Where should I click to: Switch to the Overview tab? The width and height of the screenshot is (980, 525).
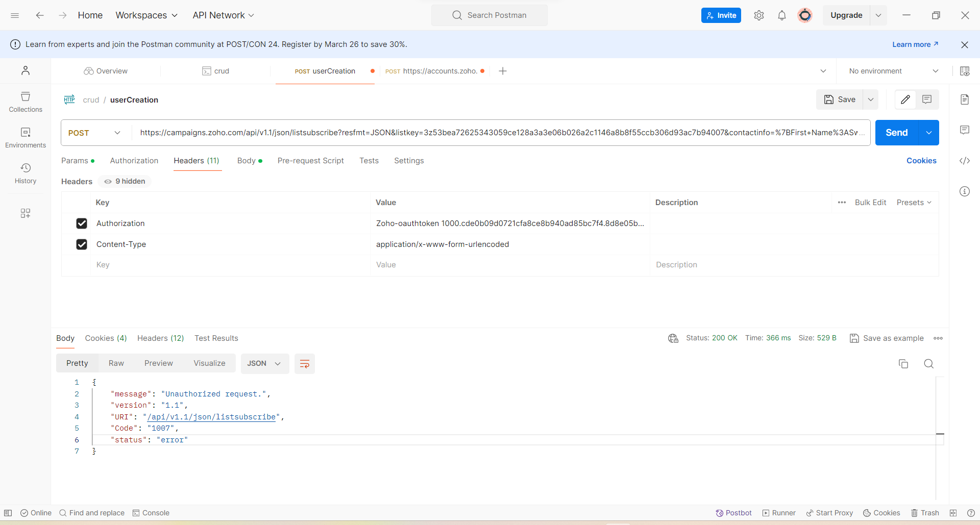click(x=106, y=71)
